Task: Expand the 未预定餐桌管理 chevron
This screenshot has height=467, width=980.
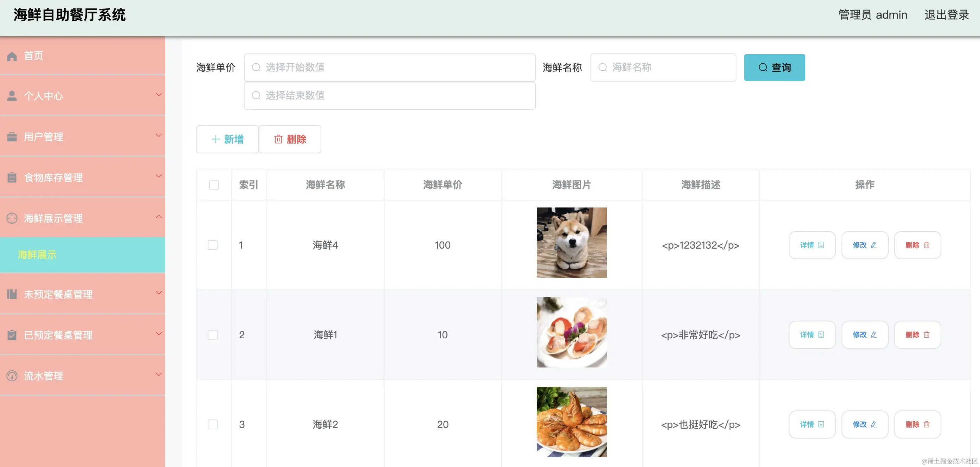Action: point(159,293)
